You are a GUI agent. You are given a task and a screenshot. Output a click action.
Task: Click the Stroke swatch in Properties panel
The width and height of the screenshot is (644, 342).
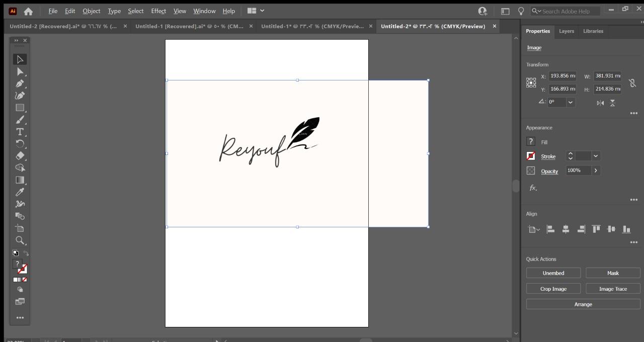click(x=531, y=156)
